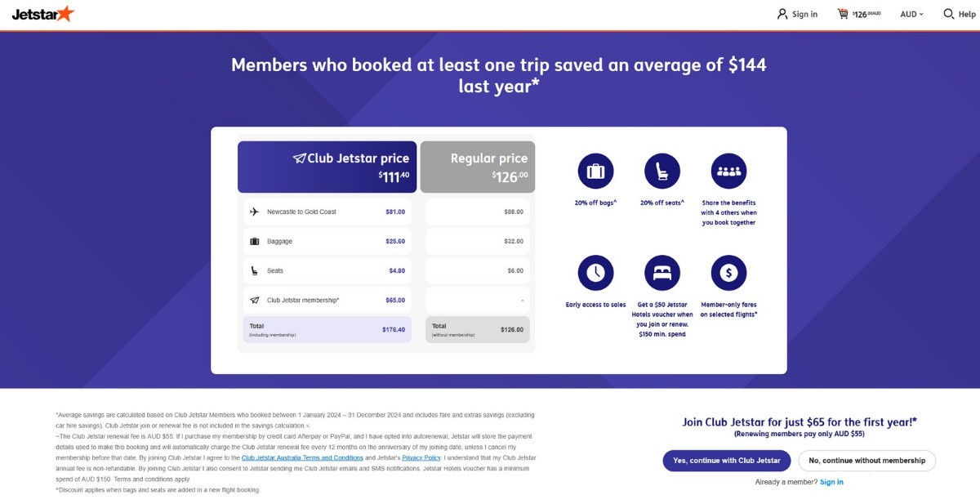
Task: Click the Jetstar Hotels voucher bed icon
Action: (x=661, y=273)
